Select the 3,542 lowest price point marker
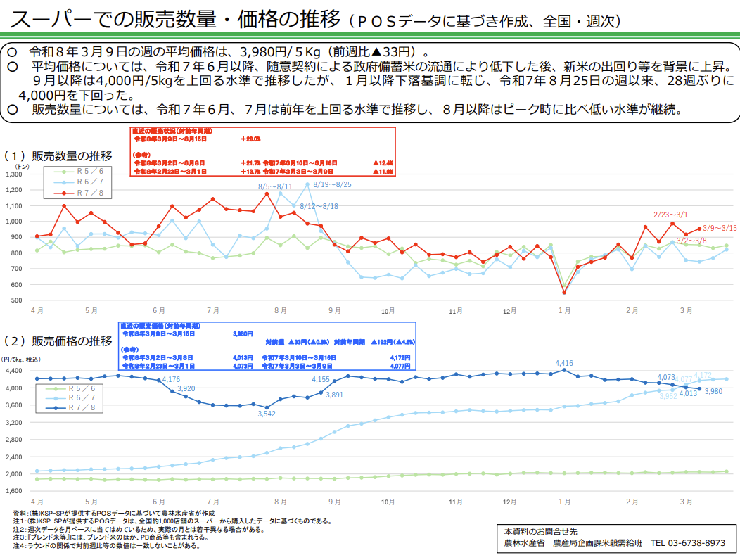The height and width of the screenshot is (560, 740). (267, 408)
